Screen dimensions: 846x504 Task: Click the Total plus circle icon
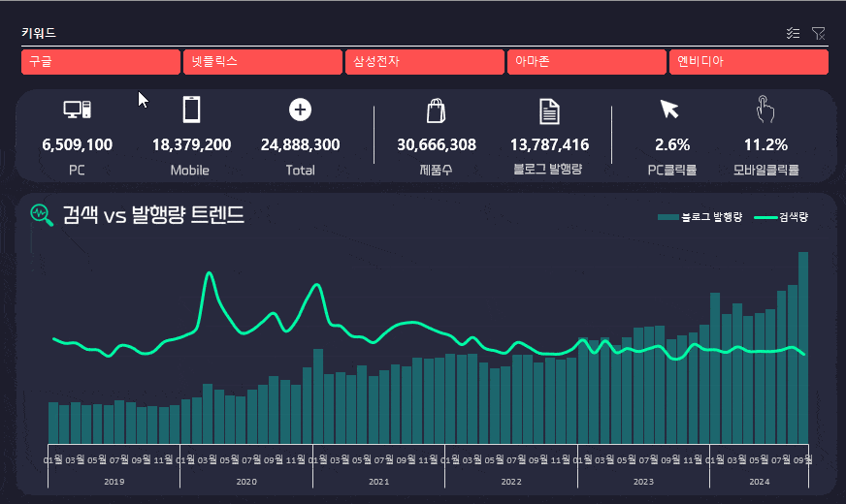point(301,110)
